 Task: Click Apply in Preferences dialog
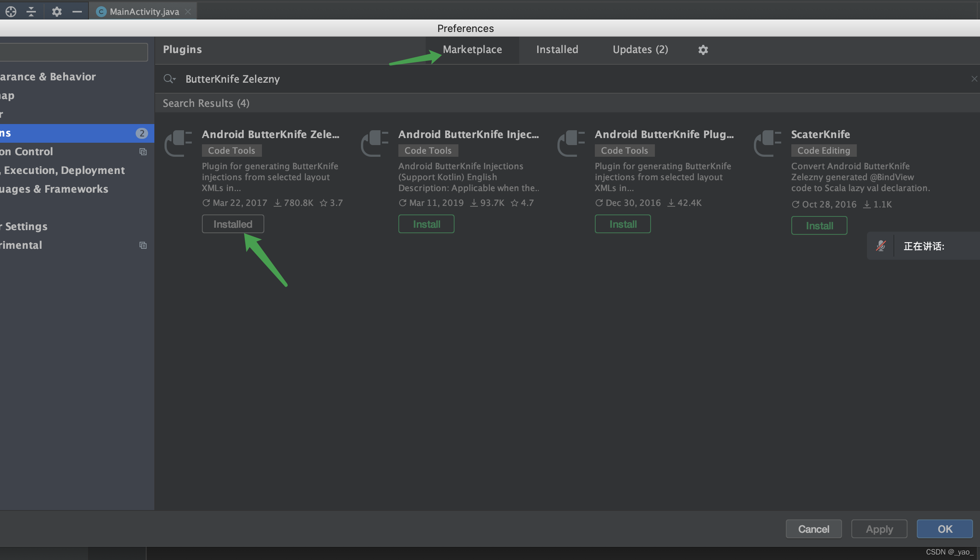(879, 529)
